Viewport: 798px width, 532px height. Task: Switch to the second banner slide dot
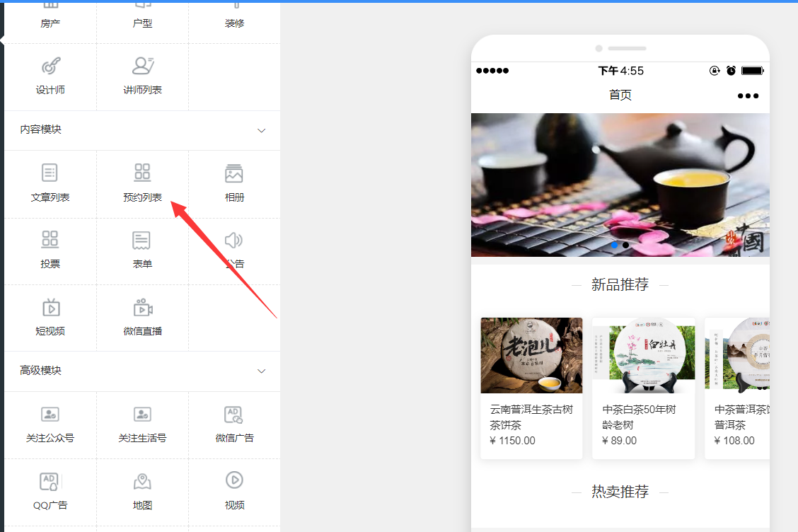coord(626,245)
